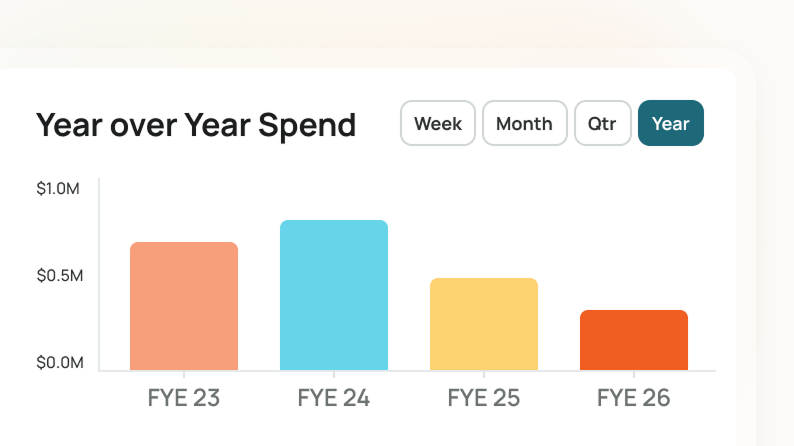Click the salmon FYE 23 bar
Image resolution: width=794 pixels, height=446 pixels.
click(x=184, y=306)
